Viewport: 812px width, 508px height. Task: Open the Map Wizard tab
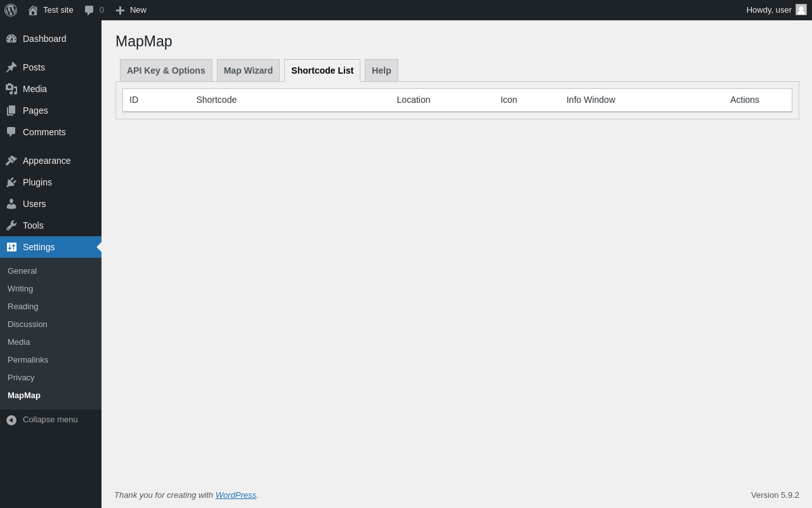(248, 70)
